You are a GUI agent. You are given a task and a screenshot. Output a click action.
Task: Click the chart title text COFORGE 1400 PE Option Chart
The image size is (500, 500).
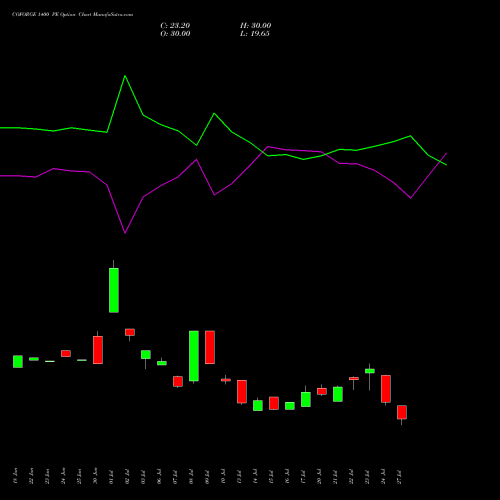click(72, 15)
